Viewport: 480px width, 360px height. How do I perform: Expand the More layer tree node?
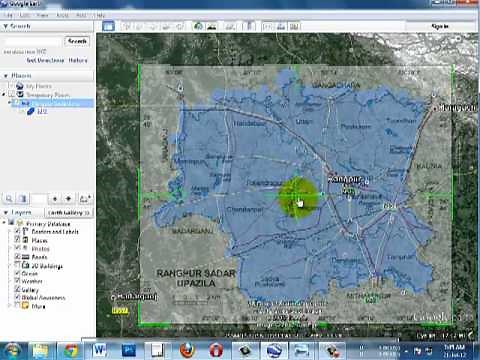click(10, 305)
